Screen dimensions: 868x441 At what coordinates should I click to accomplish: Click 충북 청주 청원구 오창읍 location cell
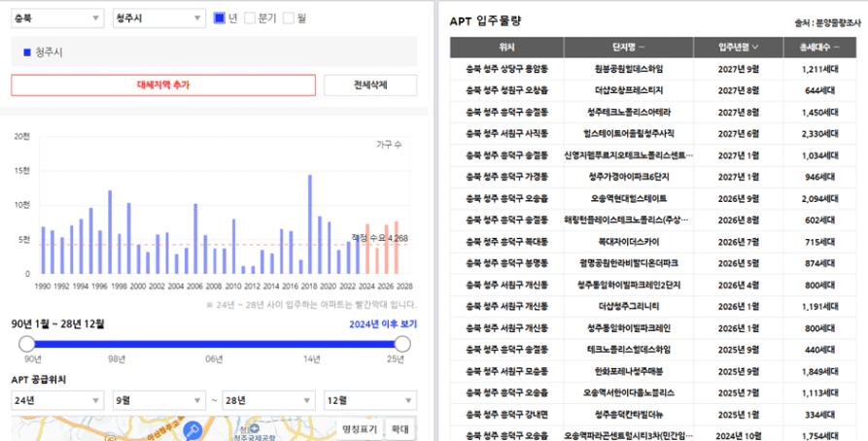(506, 90)
